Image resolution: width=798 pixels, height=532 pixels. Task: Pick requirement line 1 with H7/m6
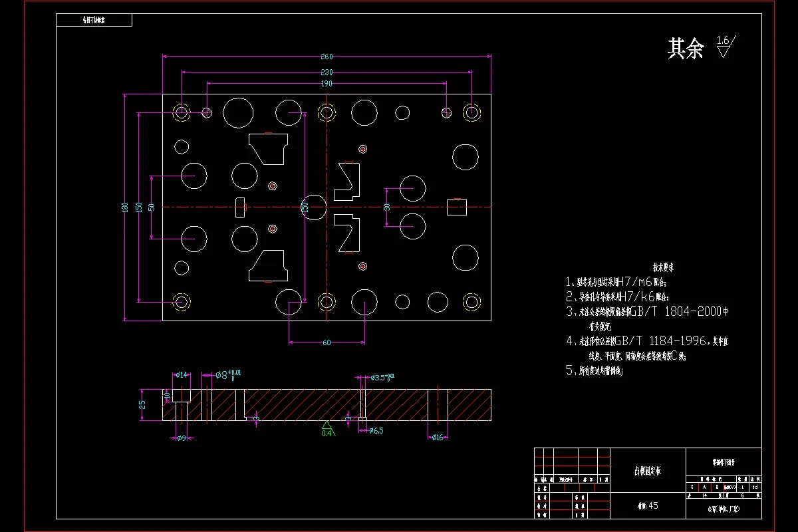coord(616,281)
